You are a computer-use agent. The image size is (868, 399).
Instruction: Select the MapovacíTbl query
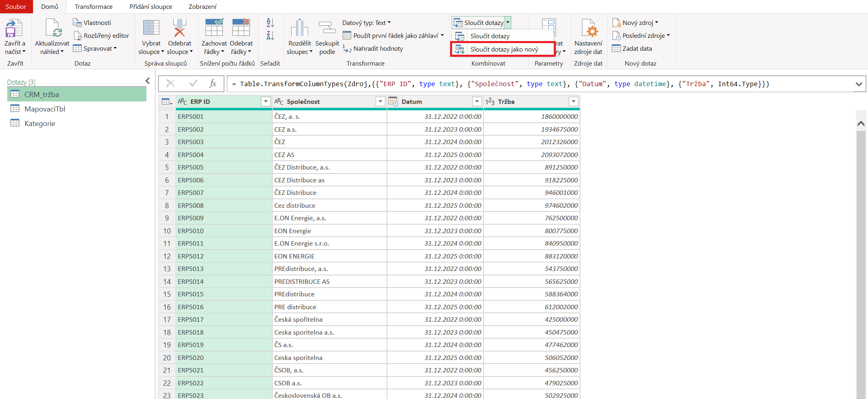[x=45, y=109]
